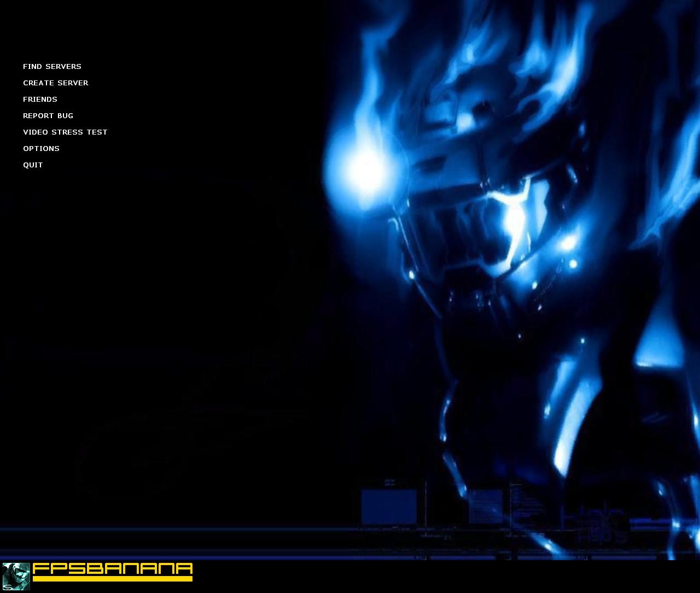Select Create Server from the menu
The width and height of the screenshot is (700, 593).
[x=55, y=83]
